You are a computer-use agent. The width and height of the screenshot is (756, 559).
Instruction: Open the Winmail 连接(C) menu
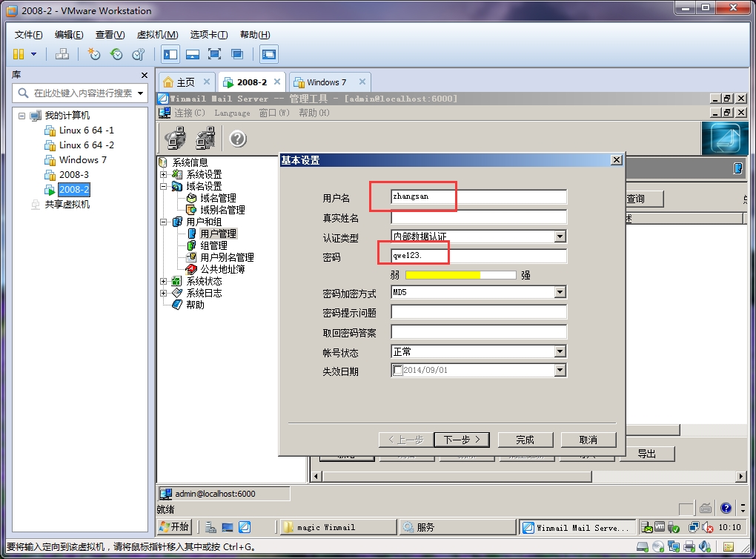(190, 113)
